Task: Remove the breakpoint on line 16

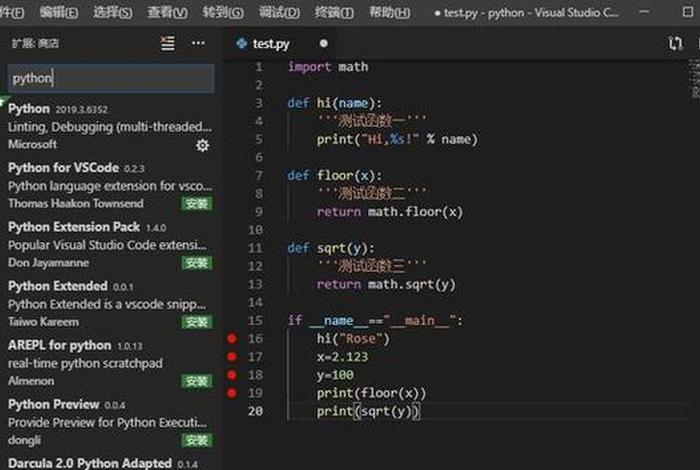Action: click(x=232, y=339)
